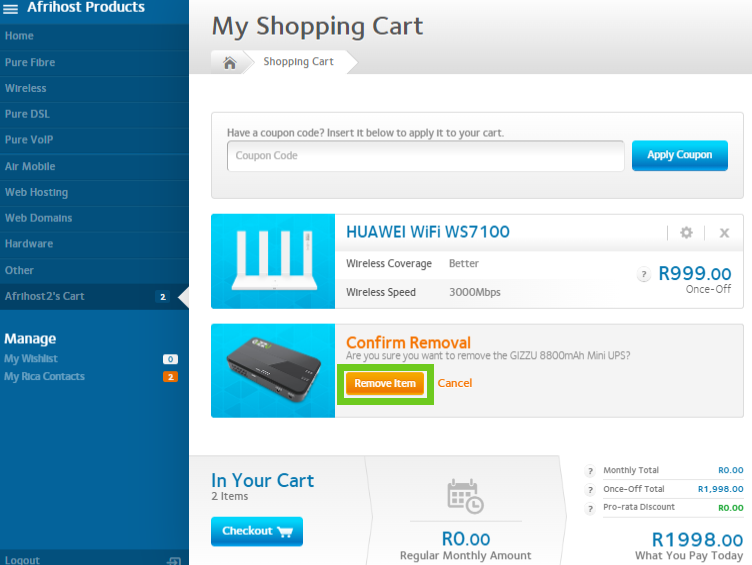Click the hamburger menu icon beside Afrihost Products
Screen dimensions: 752x565
(x=11, y=8)
